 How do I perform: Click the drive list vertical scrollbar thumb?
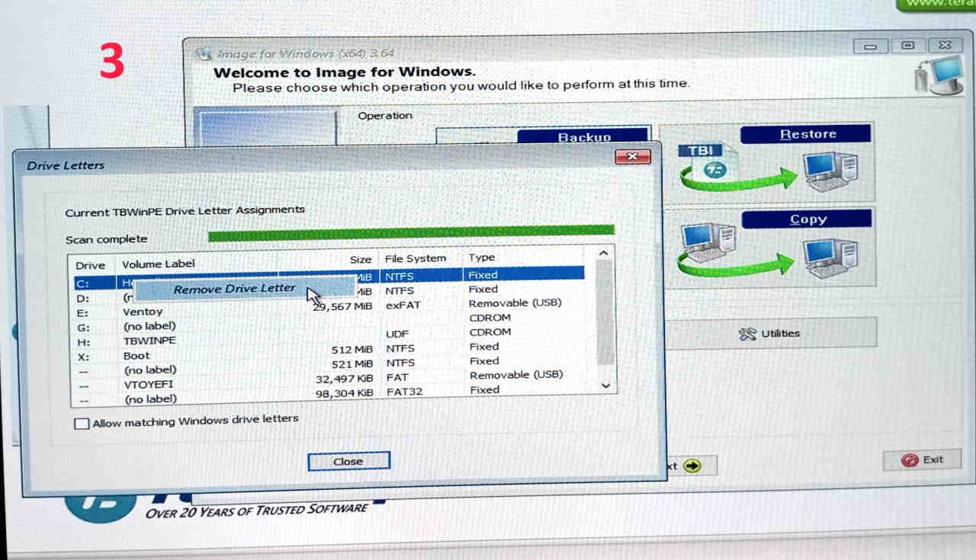[x=604, y=313]
